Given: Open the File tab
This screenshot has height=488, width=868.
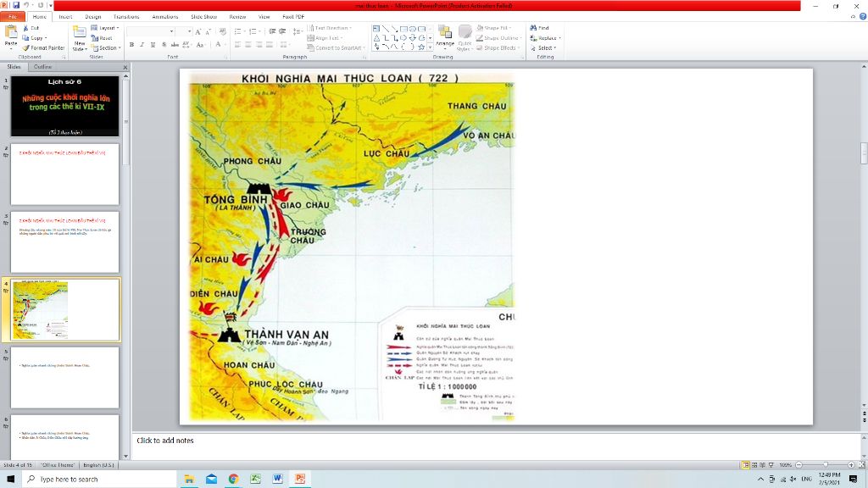Looking at the screenshot, I should pyautogui.click(x=12, y=17).
